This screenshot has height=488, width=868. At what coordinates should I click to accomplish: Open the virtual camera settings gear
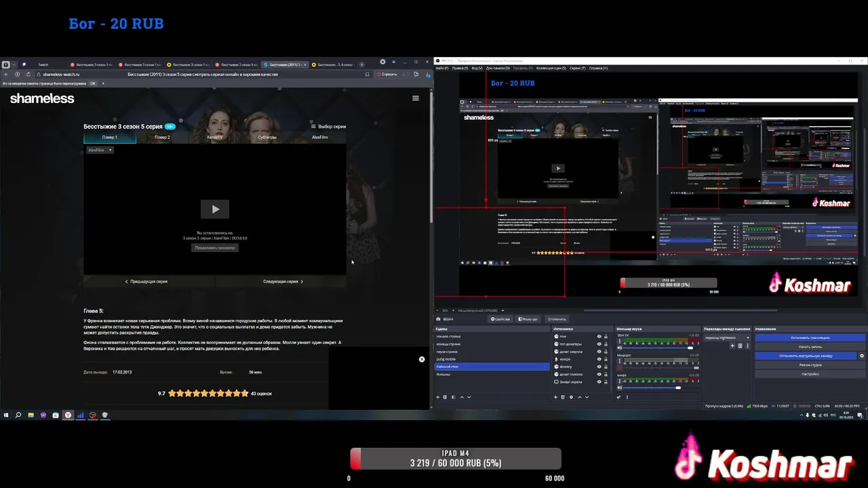(x=862, y=355)
